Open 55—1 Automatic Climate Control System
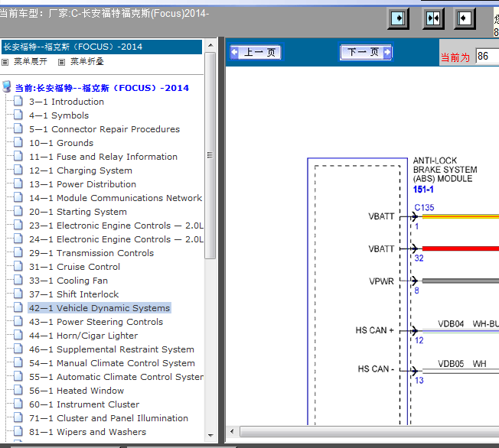 click(x=116, y=377)
